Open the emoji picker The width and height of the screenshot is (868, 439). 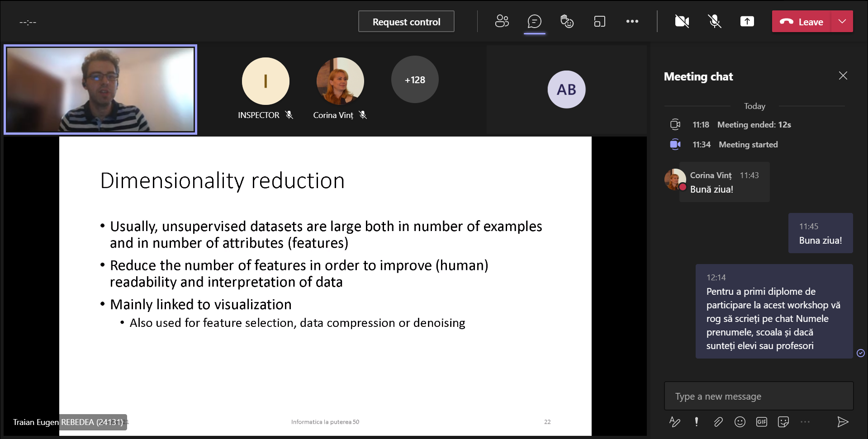[740, 422]
